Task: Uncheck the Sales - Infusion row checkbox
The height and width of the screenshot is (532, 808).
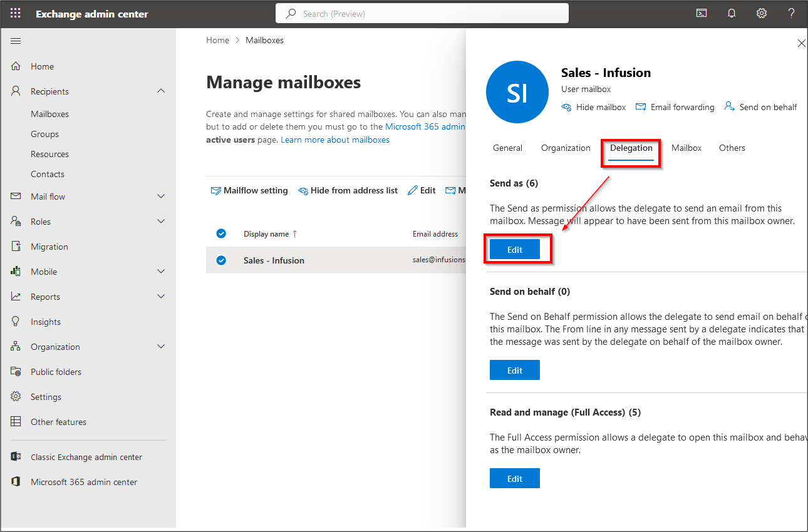Action: (x=221, y=260)
